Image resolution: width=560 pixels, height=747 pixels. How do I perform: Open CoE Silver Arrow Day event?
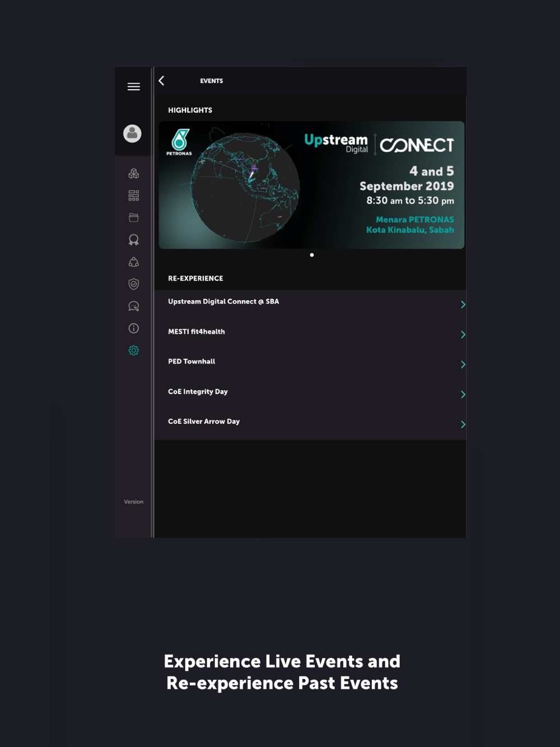click(x=310, y=424)
